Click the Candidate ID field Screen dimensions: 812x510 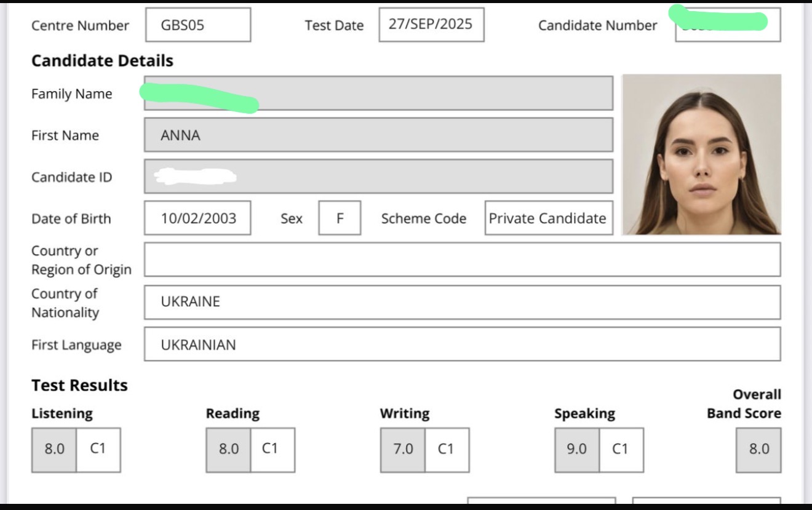coord(378,177)
